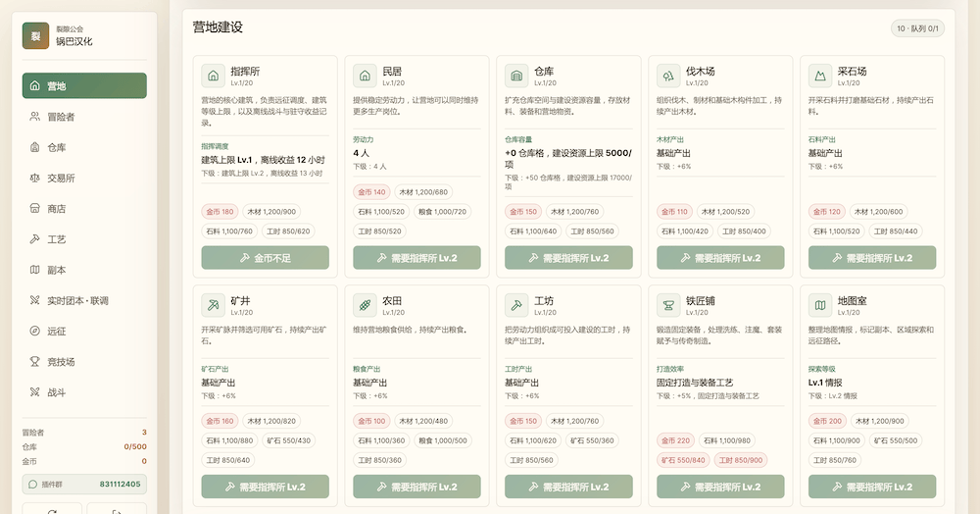Click the 伐木场 building icon
Image resolution: width=980 pixels, height=514 pixels.
(x=668, y=76)
